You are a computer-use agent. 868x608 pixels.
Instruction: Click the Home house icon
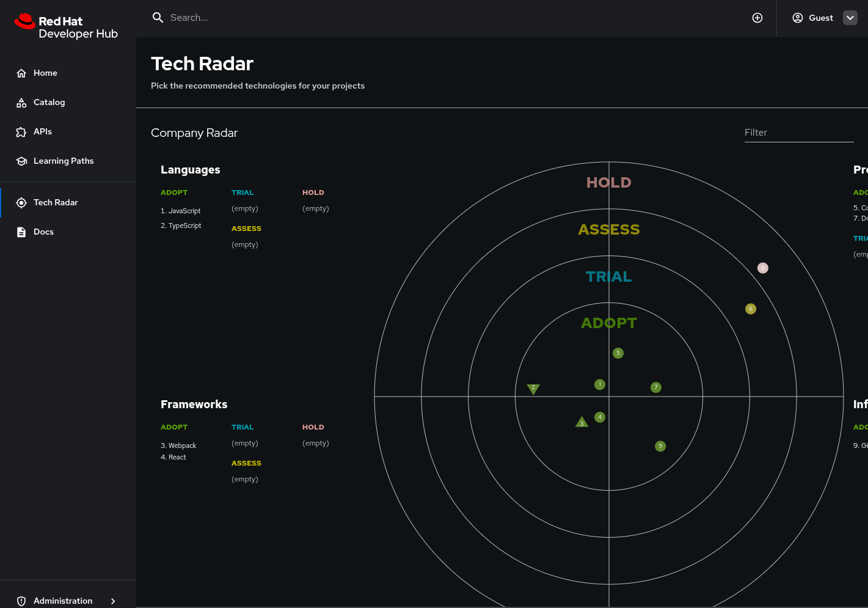21,73
